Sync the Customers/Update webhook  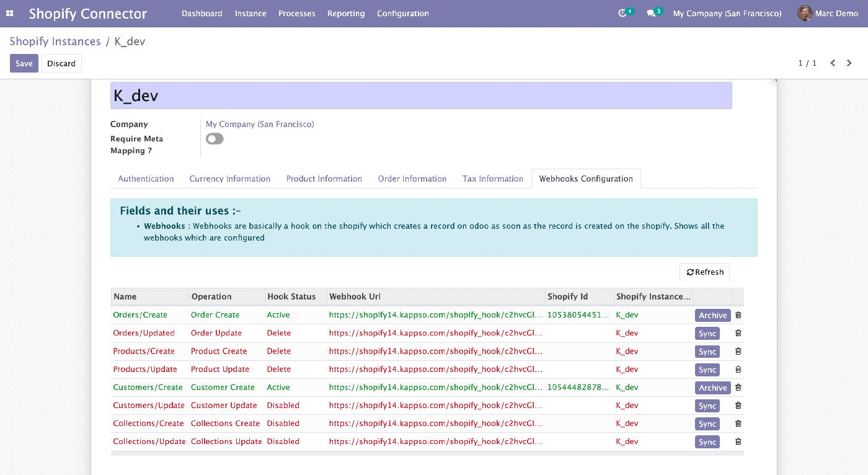click(707, 406)
